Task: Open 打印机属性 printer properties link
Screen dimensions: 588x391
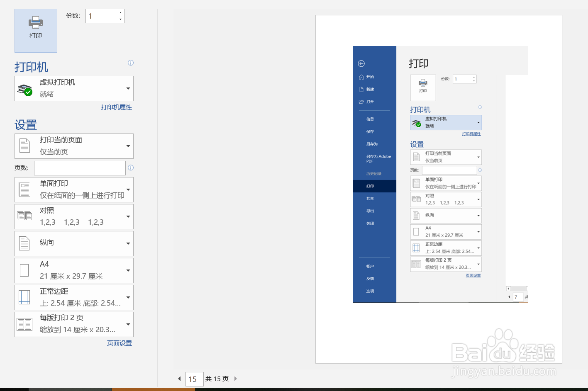Action: pos(116,107)
